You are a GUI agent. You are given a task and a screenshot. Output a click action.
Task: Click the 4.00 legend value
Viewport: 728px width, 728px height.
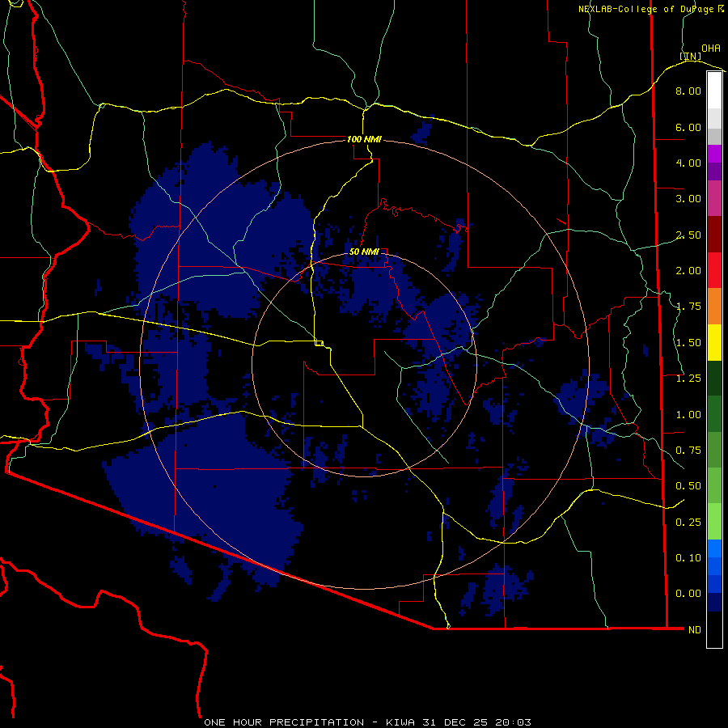pyautogui.click(x=688, y=163)
